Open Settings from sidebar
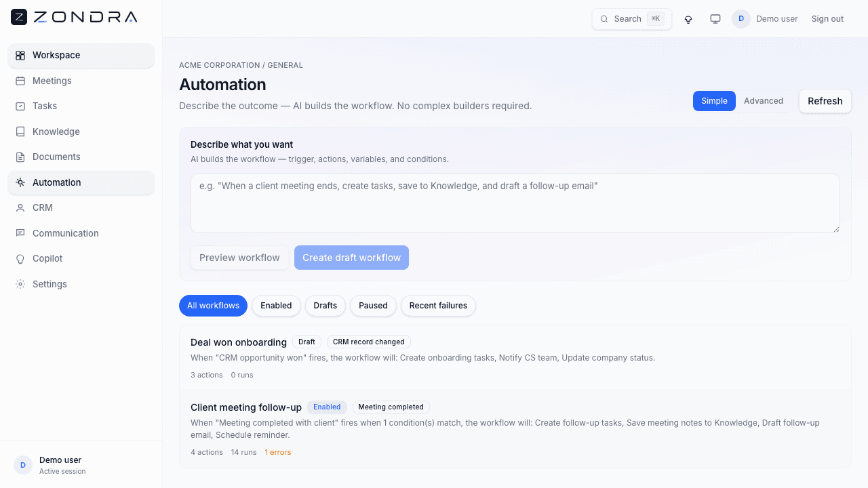Image resolution: width=868 pixels, height=488 pixels. tap(81, 284)
